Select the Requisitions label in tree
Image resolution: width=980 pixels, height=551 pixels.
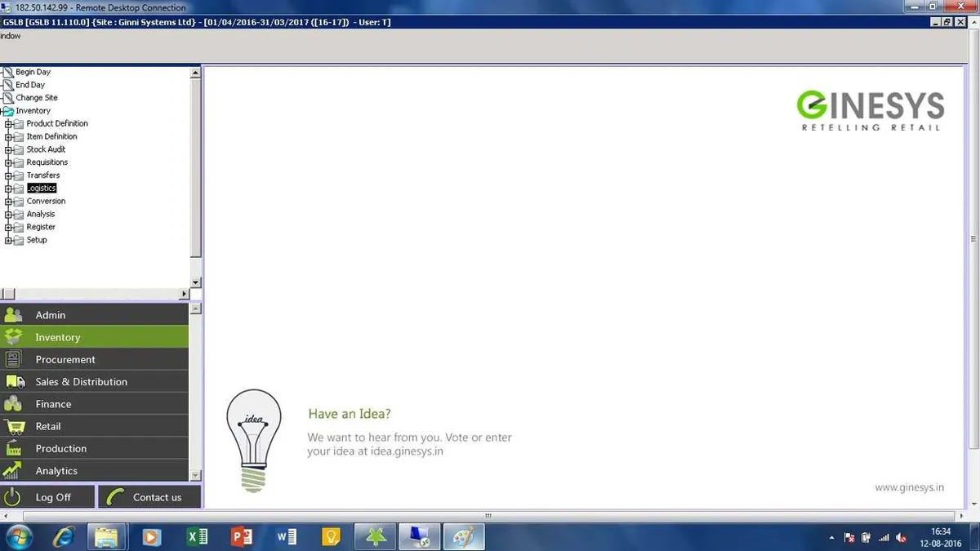[x=47, y=162]
